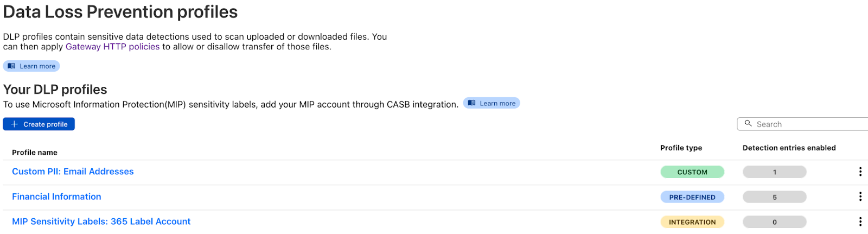Click the magnifier icon in Search box
Screen dimensions: 868x234
[x=748, y=124]
